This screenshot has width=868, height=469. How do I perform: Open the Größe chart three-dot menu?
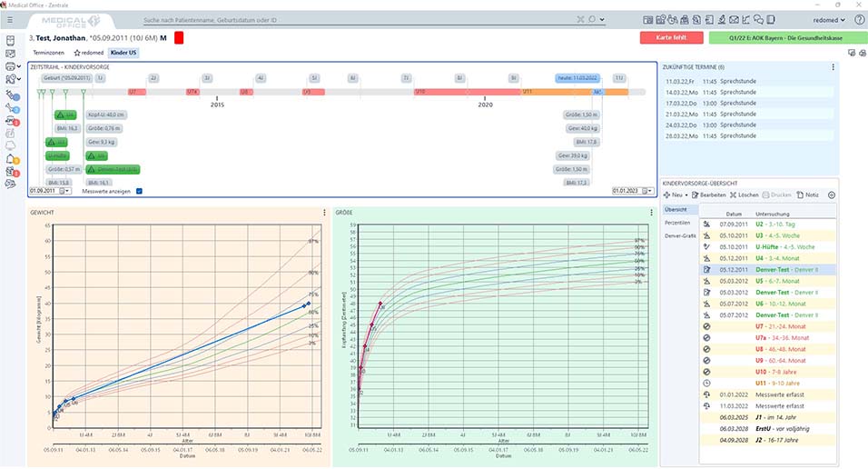point(651,213)
